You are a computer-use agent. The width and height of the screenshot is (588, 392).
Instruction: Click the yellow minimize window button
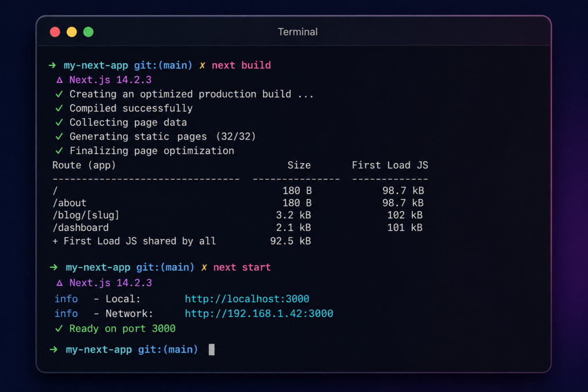coord(72,32)
